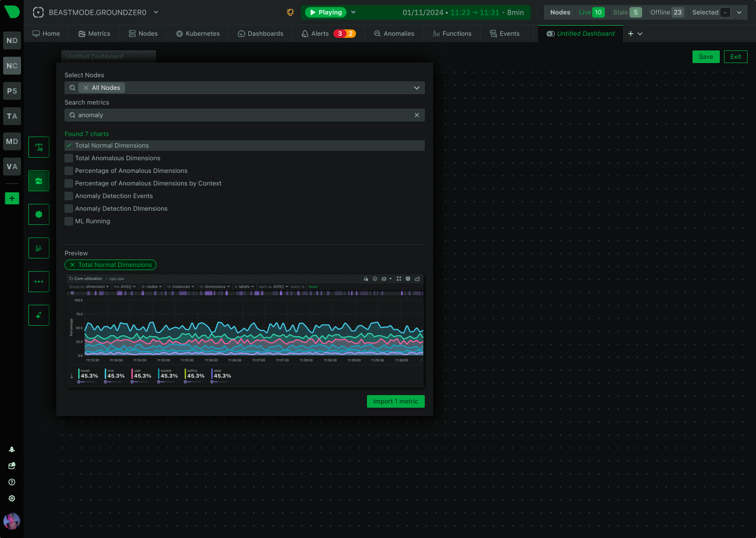The image size is (756, 538).
Task: Save the Untitled Dashboard
Action: point(706,56)
